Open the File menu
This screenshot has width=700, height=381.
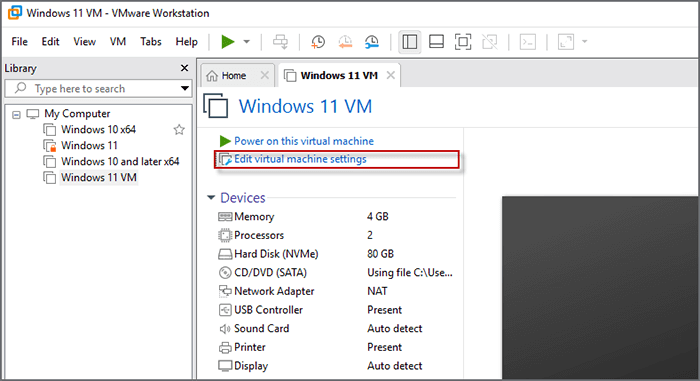coord(19,42)
